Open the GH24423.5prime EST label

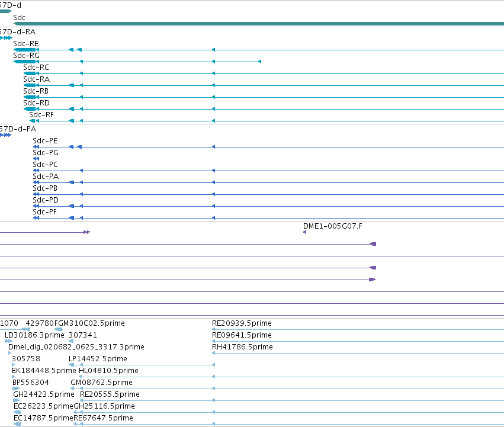[x=44, y=394]
